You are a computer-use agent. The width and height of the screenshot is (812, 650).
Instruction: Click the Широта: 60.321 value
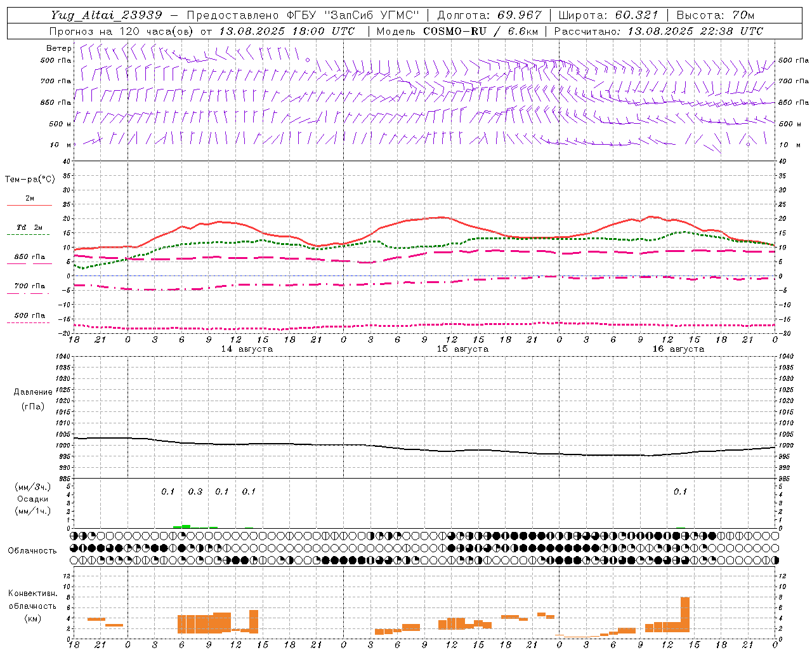pos(608,15)
